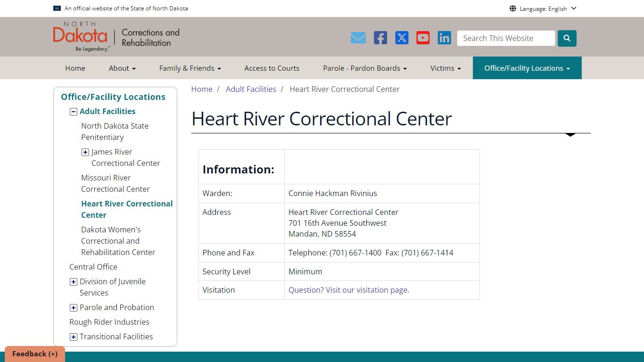Click the warden name Connie Hackman Rivinius

click(333, 193)
